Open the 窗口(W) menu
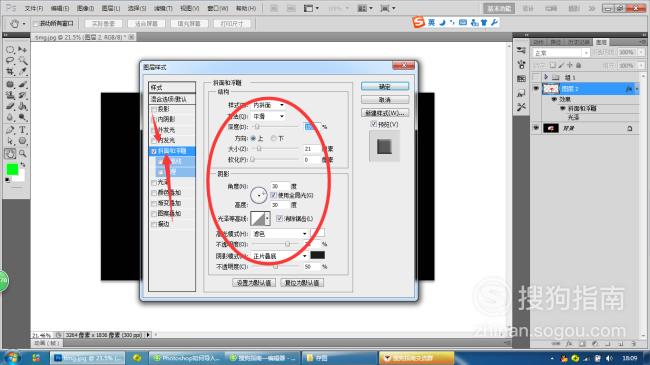This screenshot has height=365, width=650. point(218,8)
